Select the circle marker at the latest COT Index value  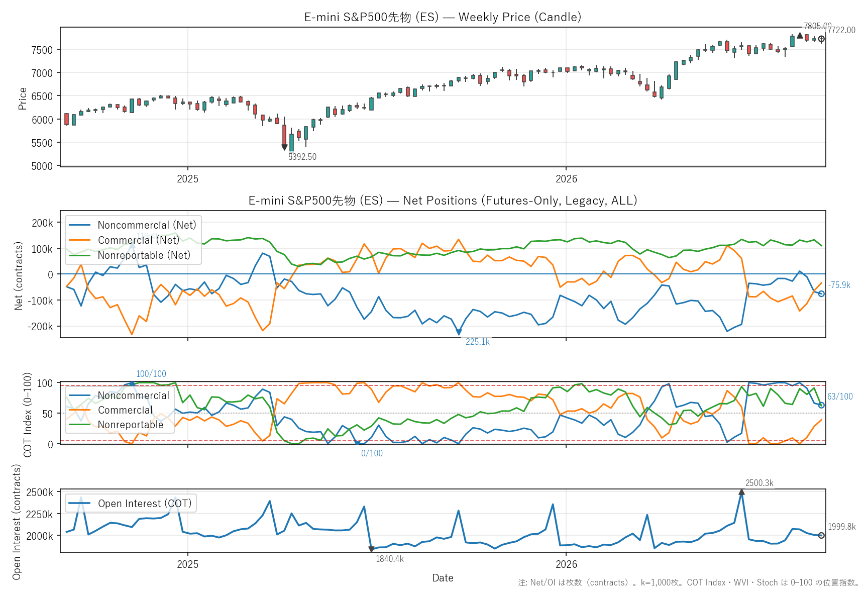821,405
